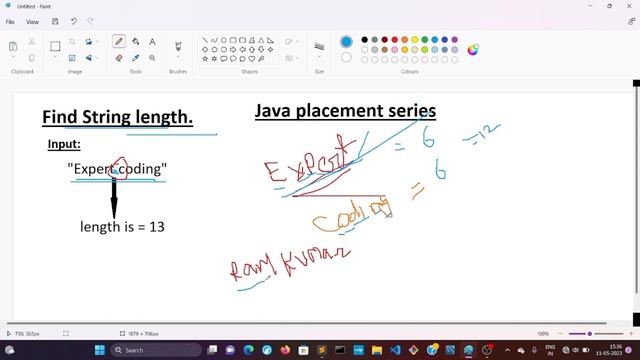Viewport: 640px width, 360px height.
Task: Open the shape Outline dropdown
Action: click(291, 42)
